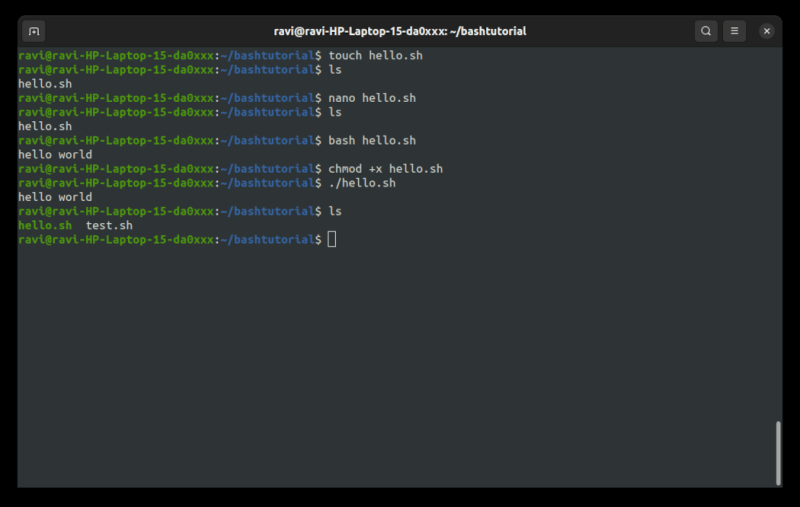Image resolution: width=800 pixels, height=507 pixels.
Task: Click the 'bash hello.sh' command
Action: click(x=372, y=140)
